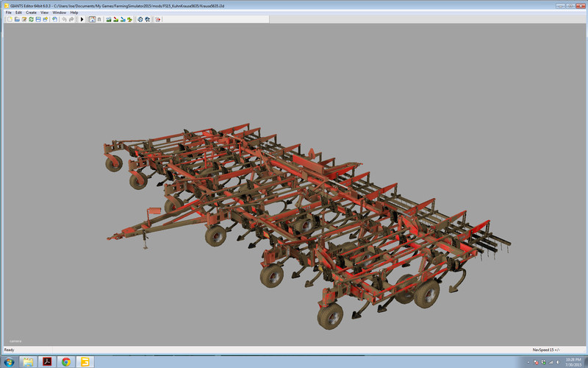Viewport: 588px width, 368px height.
Task: Click the Windows Start button
Action: pyautogui.click(x=9, y=361)
